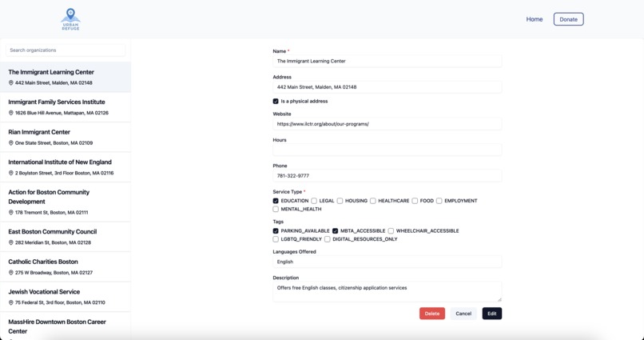Select MassHire Downtown Boston Career Center
Screen dimensions: 644x340
[66, 326]
